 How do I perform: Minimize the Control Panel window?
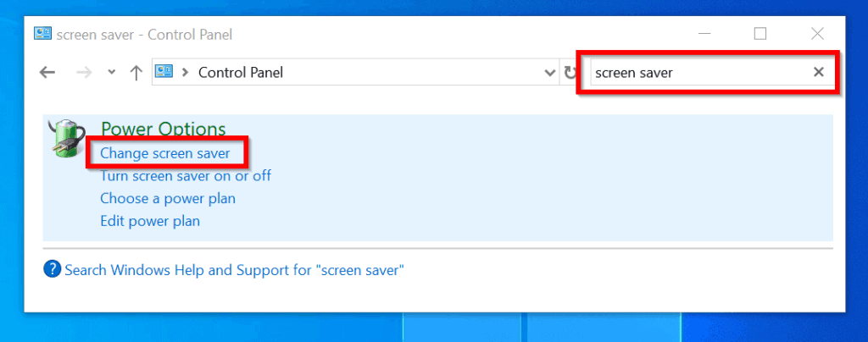[x=704, y=34]
